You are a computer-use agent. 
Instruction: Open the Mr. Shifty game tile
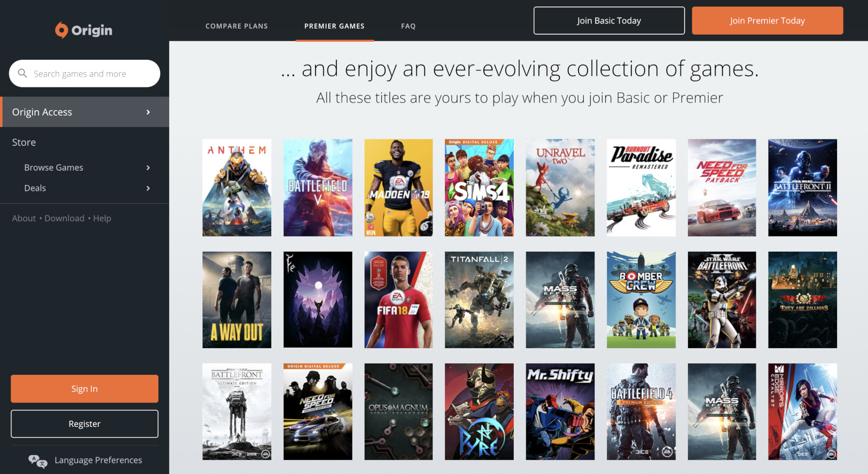(x=560, y=412)
